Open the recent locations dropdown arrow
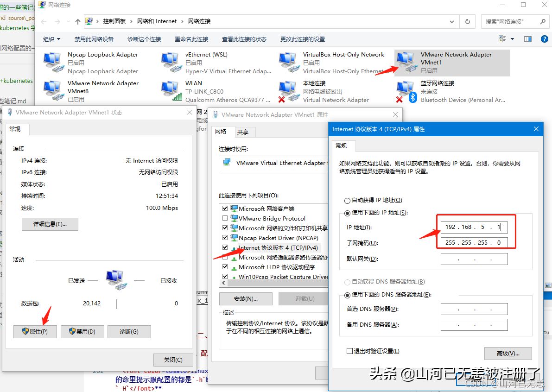552x392 pixels. click(x=68, y=21)
